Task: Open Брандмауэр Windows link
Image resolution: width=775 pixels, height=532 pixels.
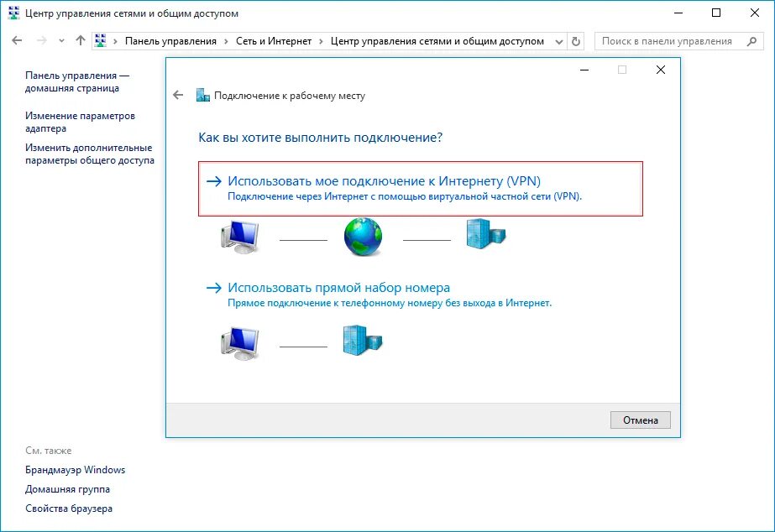Action: tap(75, 470)
